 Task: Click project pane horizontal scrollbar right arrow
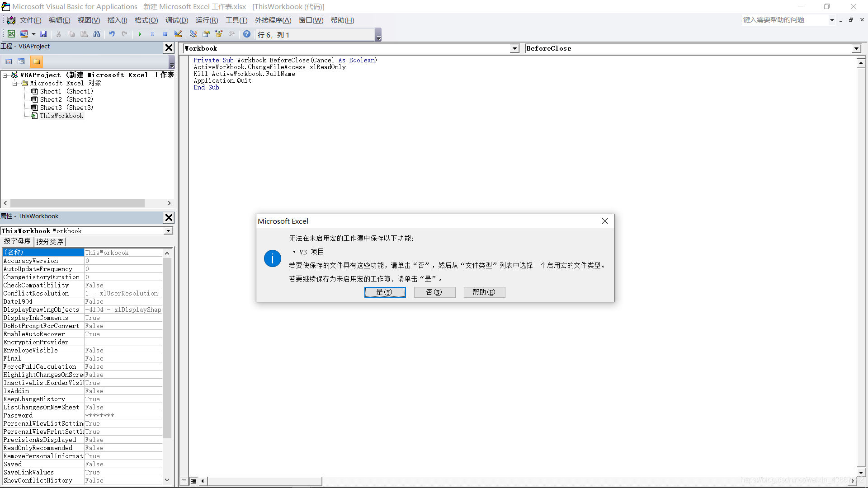[169, 203]
